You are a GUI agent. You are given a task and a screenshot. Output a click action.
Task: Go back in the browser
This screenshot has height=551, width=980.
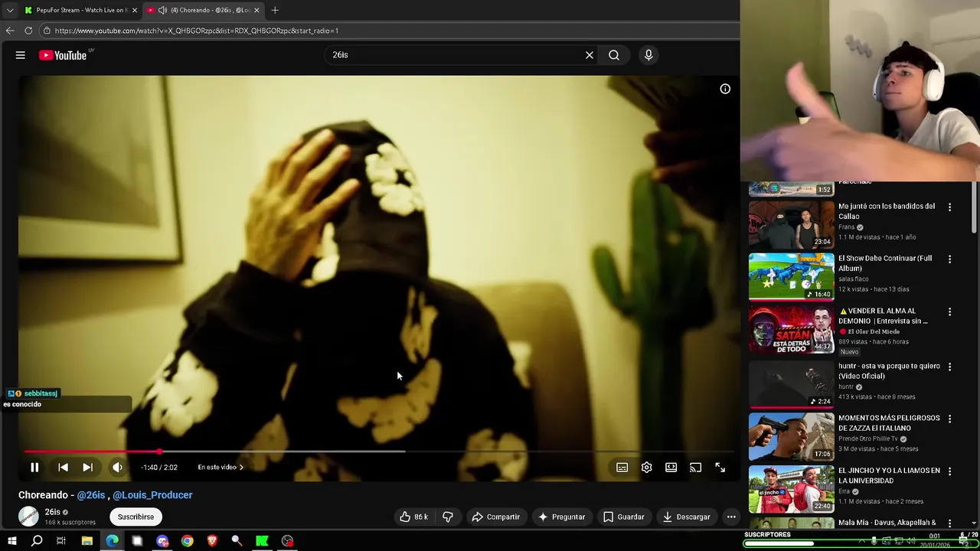click(10, 31)
